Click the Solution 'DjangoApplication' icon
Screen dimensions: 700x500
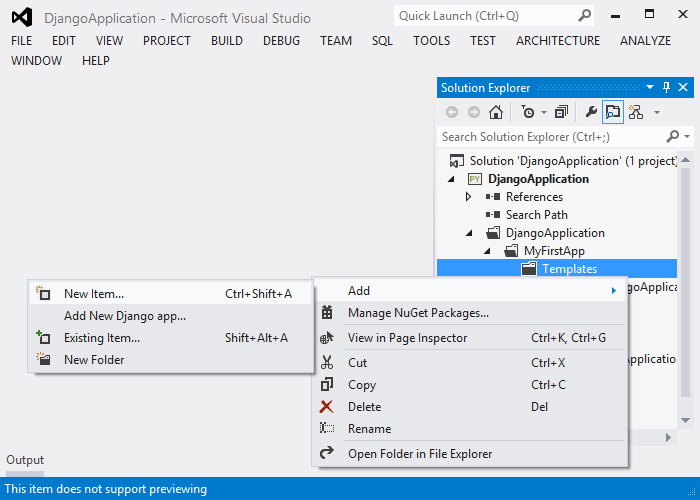[x=456, y=161]
